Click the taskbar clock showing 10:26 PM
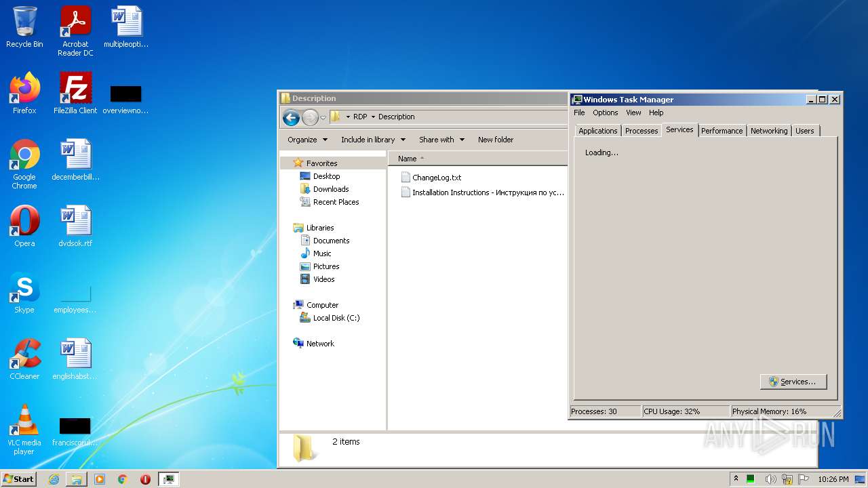The height and width of the screenshot is (488, 868). click(833, 479)
